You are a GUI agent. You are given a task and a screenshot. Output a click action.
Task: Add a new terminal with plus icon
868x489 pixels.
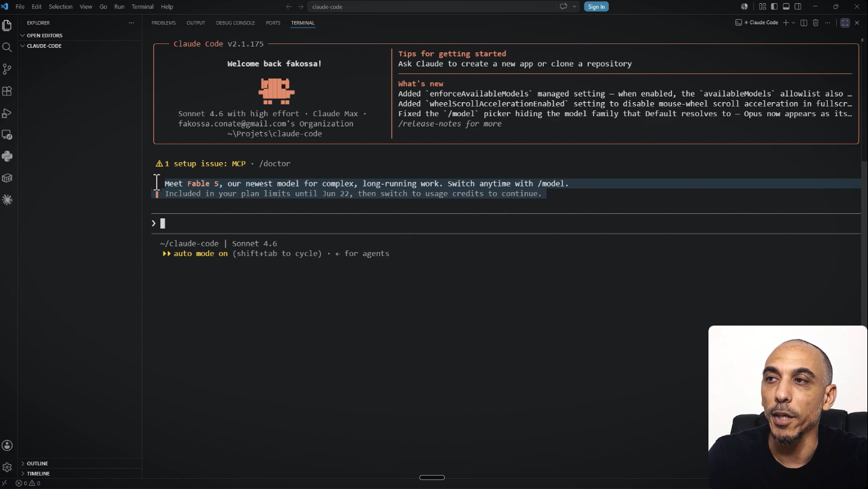[x=786, y=23]
